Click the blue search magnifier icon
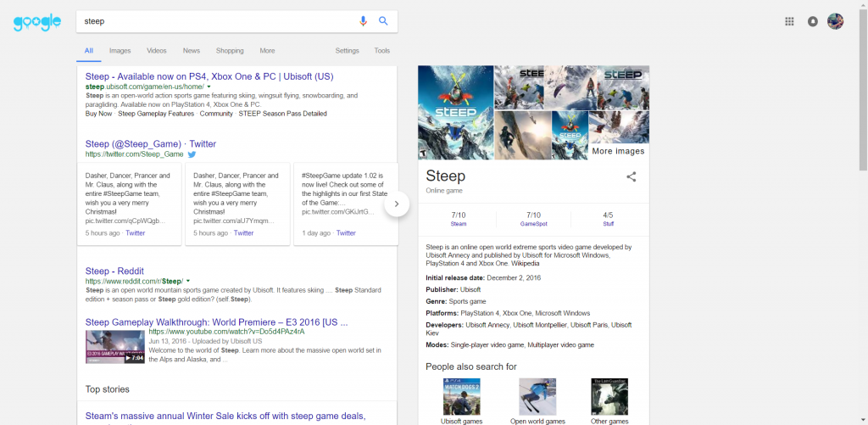This screenshot has width=868, height=425. [x=383, y=21]
